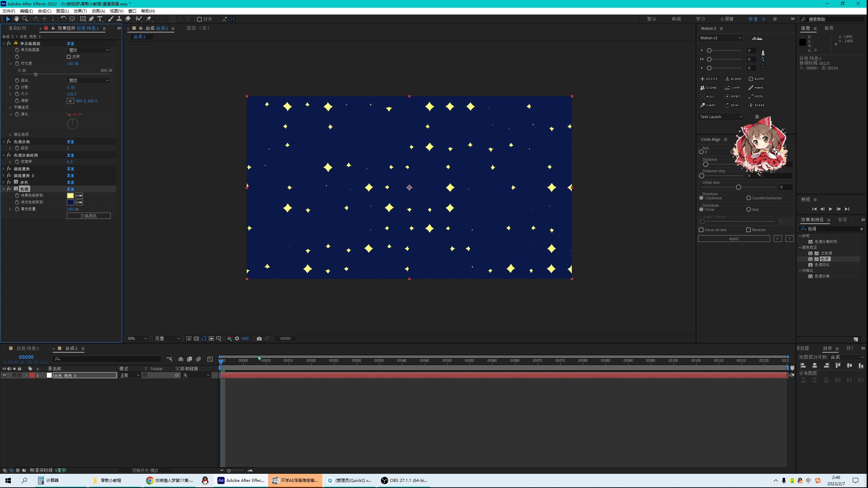Open 单元格图案 type dropdown 管状
The width and height of the screenshot is (868, 488).
click(x=89, y=50)
